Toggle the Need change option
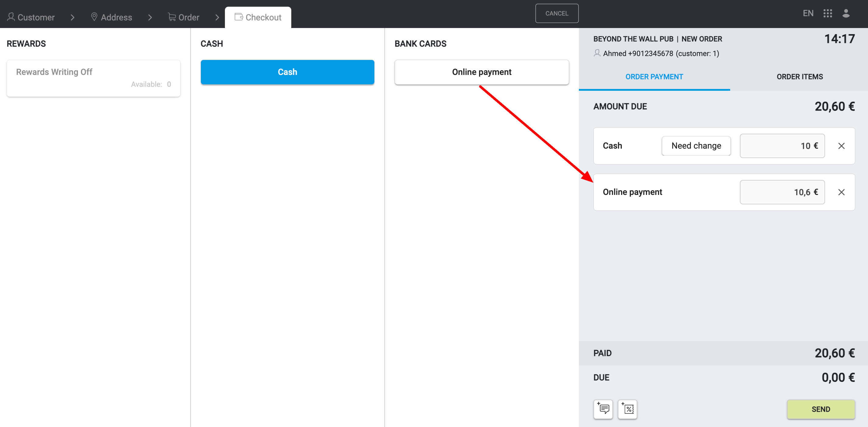The image size is (868, 427). 696,146
